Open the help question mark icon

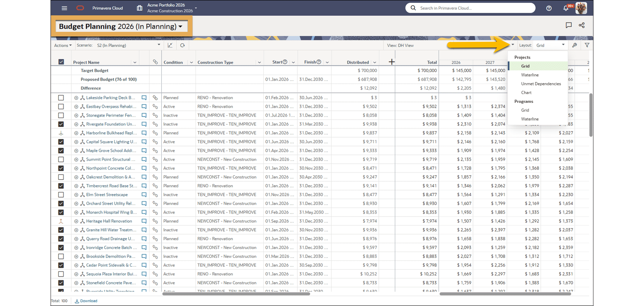pyautogui.click(x=549, y=8)
